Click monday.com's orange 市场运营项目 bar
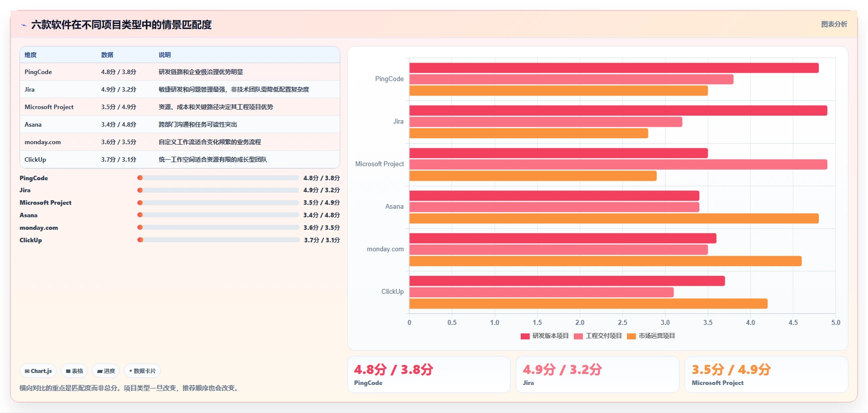The height and width of the screenshot is (413, 868). click(x=605, y=261)
